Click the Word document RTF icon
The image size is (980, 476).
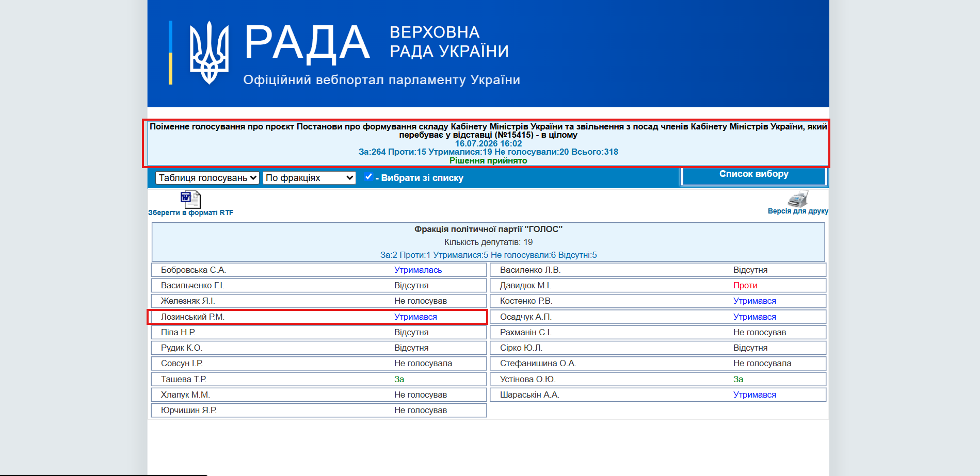click(x=190, y=199)
